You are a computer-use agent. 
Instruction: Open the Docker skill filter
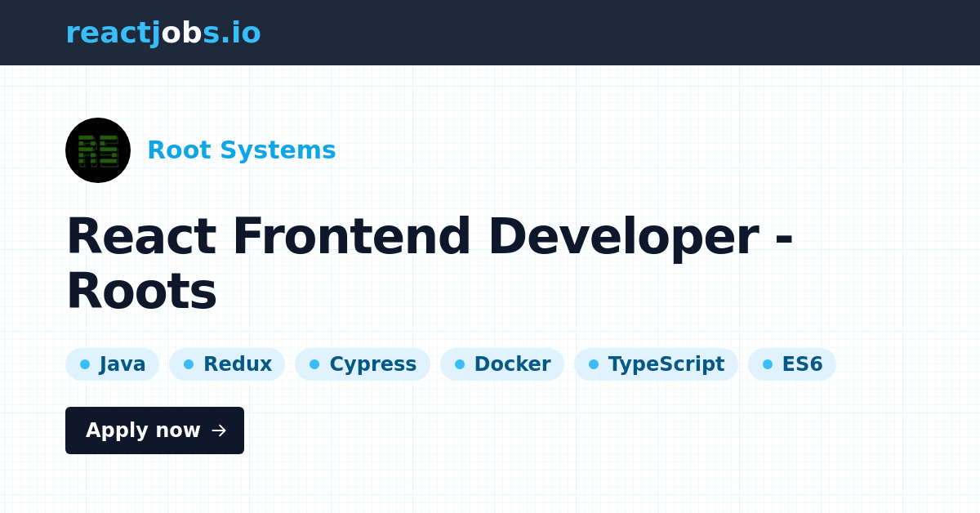501,364
